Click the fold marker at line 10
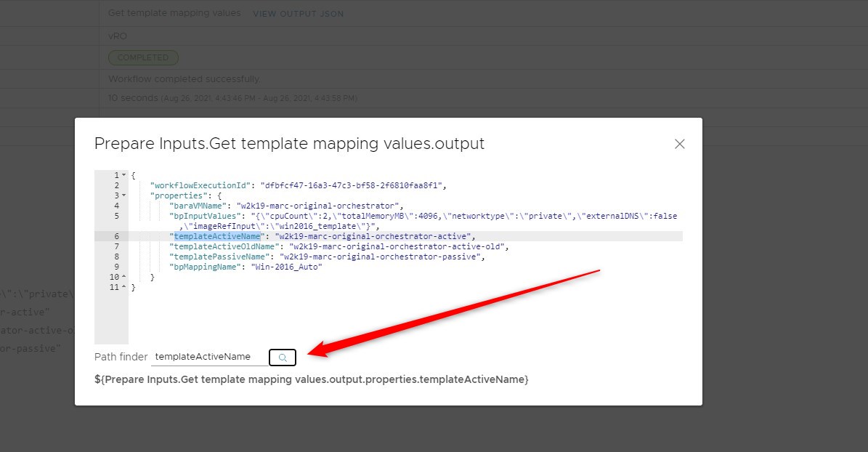The height and width of the screenshot is (452, 868). click(124, 277)
